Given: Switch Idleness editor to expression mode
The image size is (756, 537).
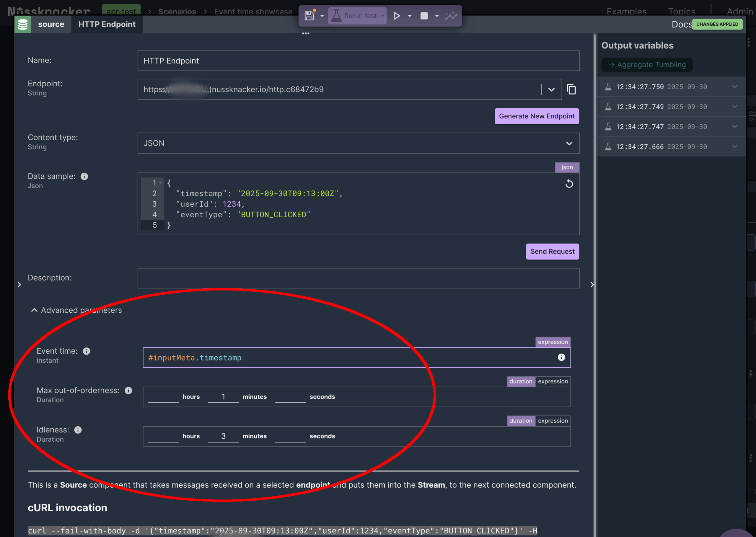Looking at the screenshot, I should (553, 421).
